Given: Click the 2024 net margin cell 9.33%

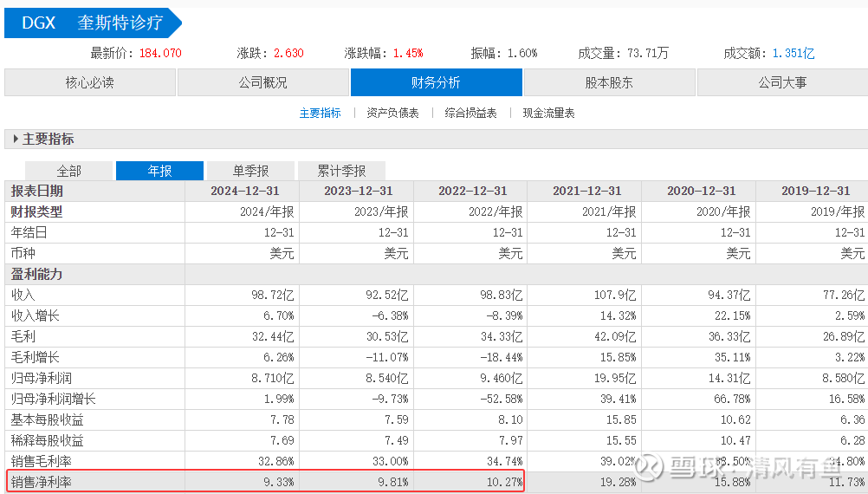Looking at the screenshot, I should coord(279,482).
